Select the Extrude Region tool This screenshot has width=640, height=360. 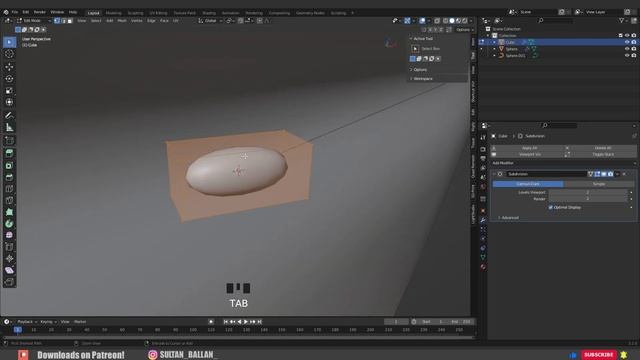click(x=9, y=153)
